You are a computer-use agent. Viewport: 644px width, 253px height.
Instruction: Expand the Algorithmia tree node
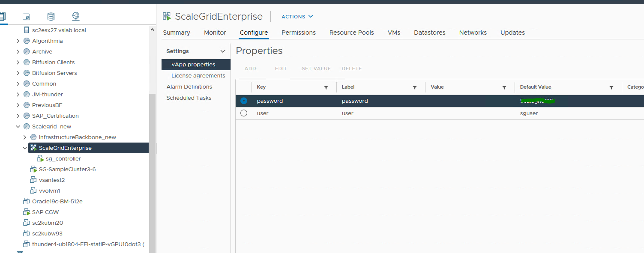coord(18,41)
